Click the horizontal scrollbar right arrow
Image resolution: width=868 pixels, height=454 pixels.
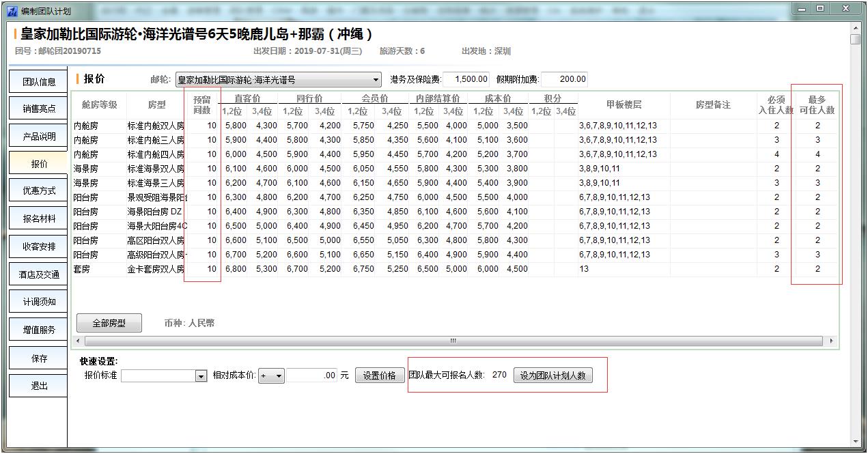point(831,341)
